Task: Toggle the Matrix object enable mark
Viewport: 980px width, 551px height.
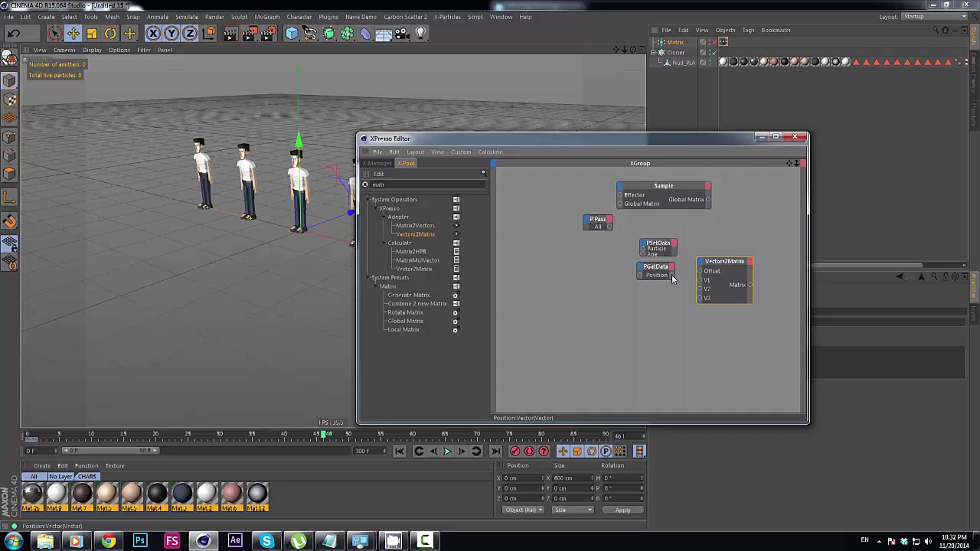Action: [715, 42]
